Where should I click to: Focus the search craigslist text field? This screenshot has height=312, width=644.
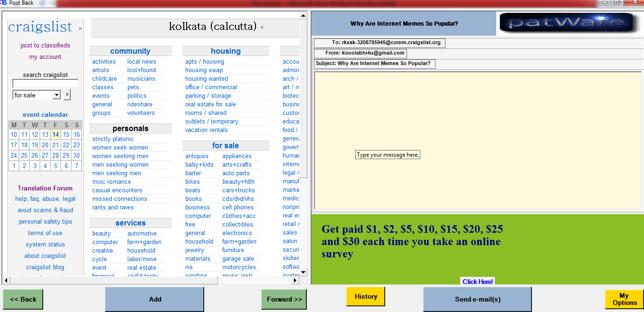[45, 84]
